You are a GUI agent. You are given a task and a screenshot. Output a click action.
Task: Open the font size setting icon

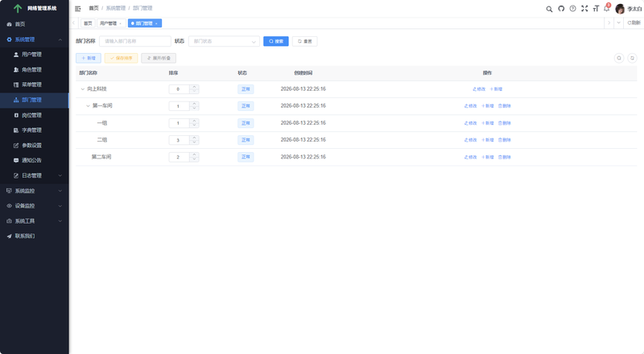point(596,9)
